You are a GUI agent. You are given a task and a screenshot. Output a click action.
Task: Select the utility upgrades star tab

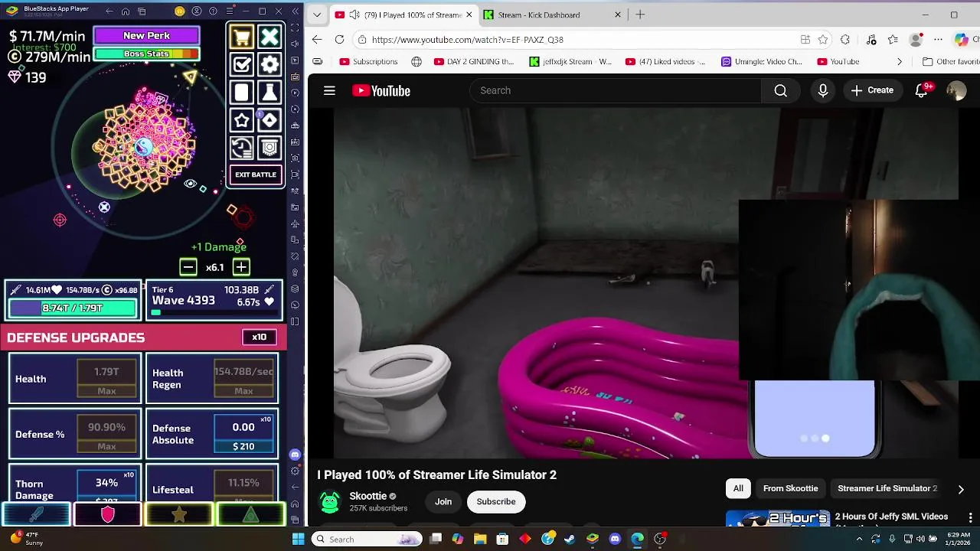pyautogui.click(x=179, y=515)
